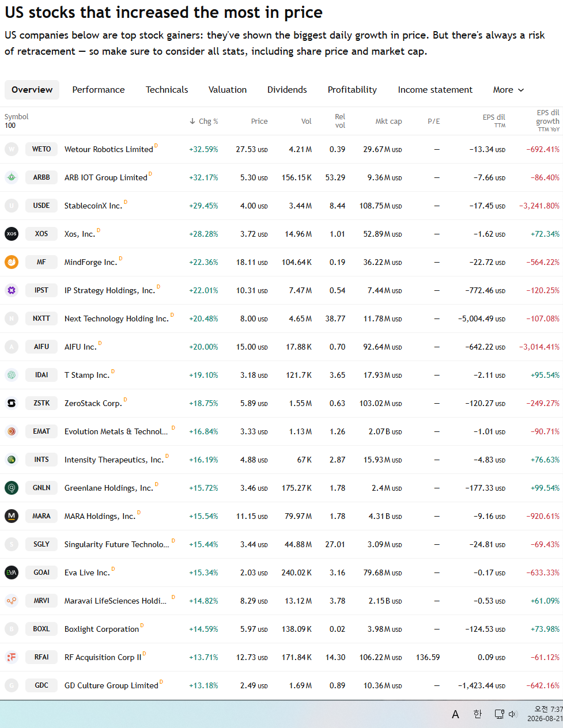This screenshot has height=728, width=563.
Task: Select the Income statement tab
Action: pos(435,90)
